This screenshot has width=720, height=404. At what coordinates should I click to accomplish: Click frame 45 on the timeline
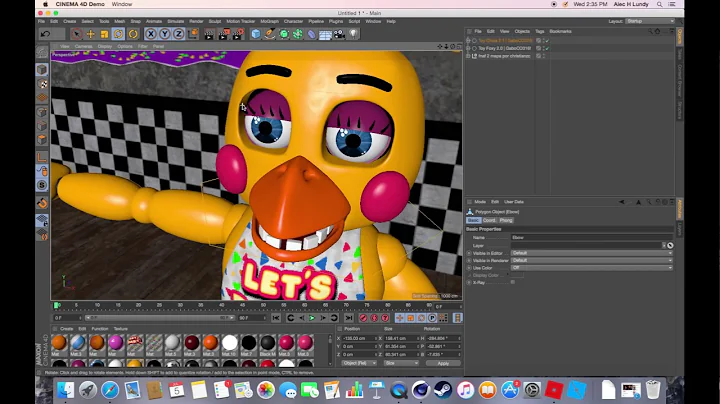(242, 305)
